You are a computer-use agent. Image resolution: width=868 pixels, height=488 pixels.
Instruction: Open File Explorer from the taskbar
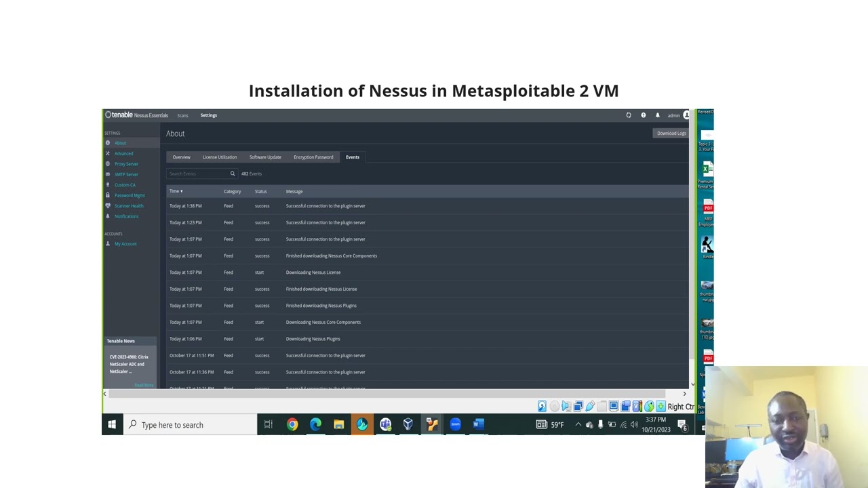pos(338,425)
